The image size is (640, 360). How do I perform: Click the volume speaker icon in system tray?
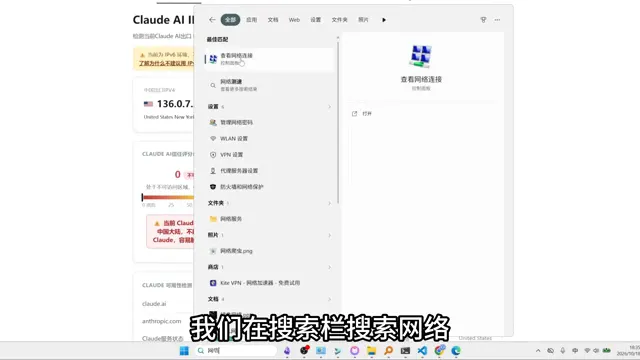tap(596, 351)
